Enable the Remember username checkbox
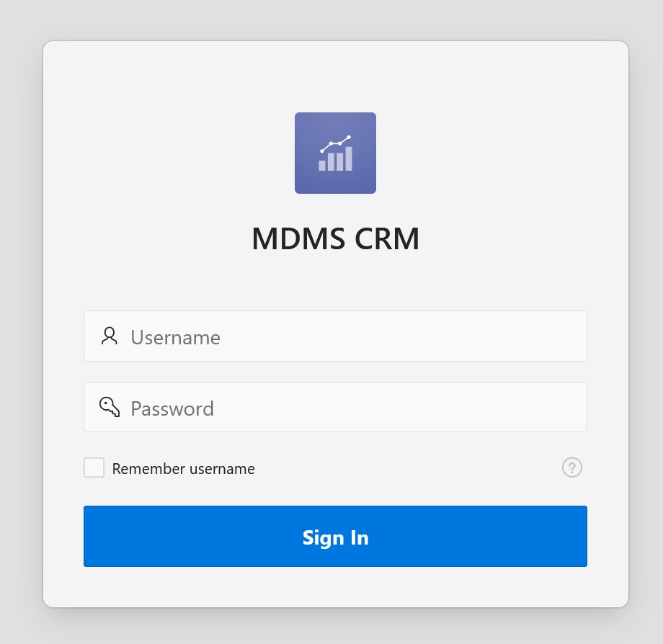Viewport: 663px width, 644px height. 94,468
